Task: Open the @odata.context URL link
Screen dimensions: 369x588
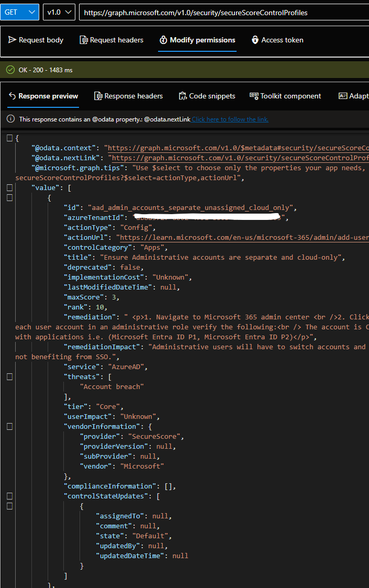Action: (x=238, y=148)
